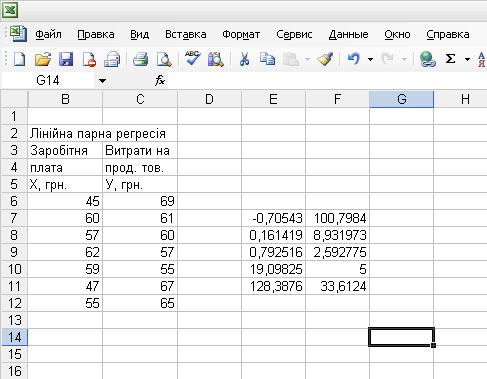This screenshot has height=379, width=487.
Task: Send the workbook by e-mail icon
Action: coord(112,59)
